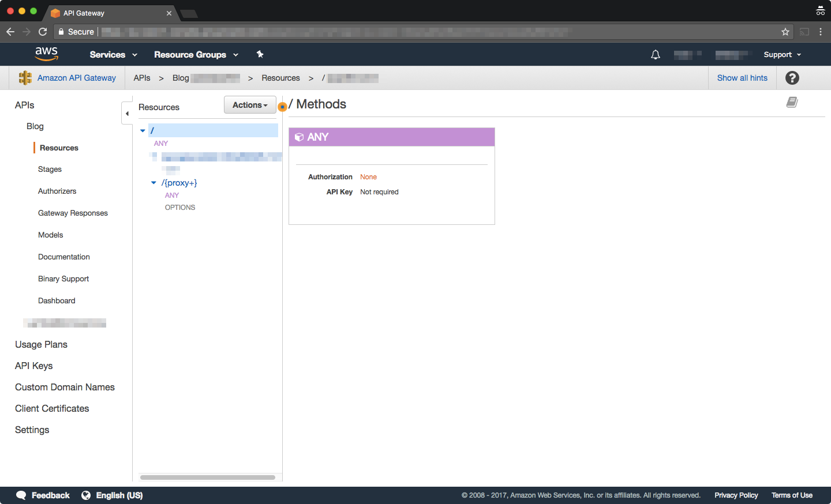The width and height of the screenshot is (831, 504).
Task: Select ANY method under /{proxy+}
Action: coord(172,195)
